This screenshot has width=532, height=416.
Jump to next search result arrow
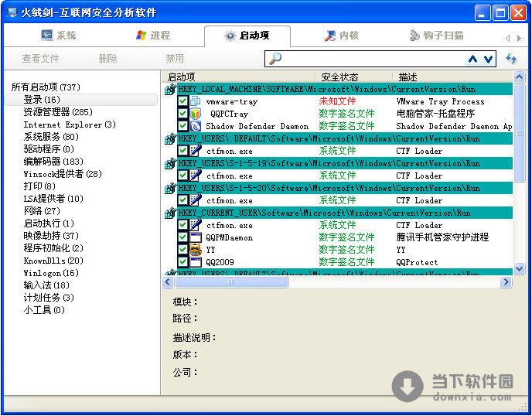click(x=488, y=59)
